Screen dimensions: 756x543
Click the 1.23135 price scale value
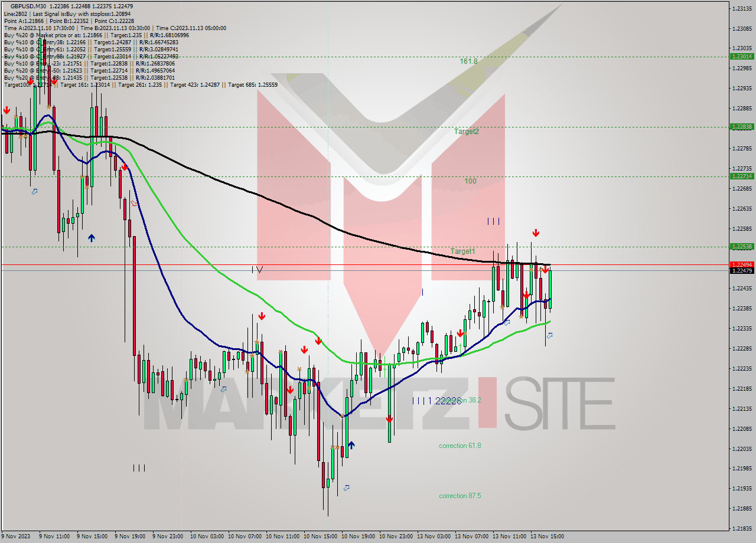click(741, 8)
